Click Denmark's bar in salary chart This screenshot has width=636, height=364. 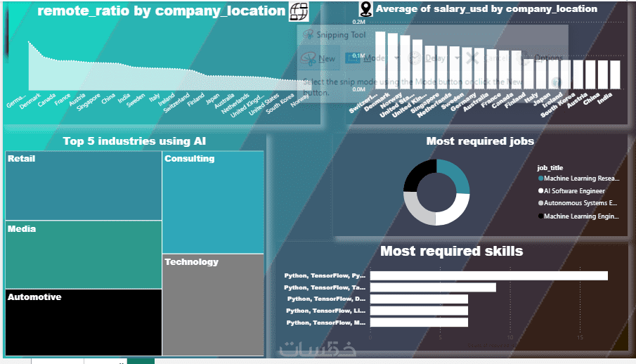393,61
